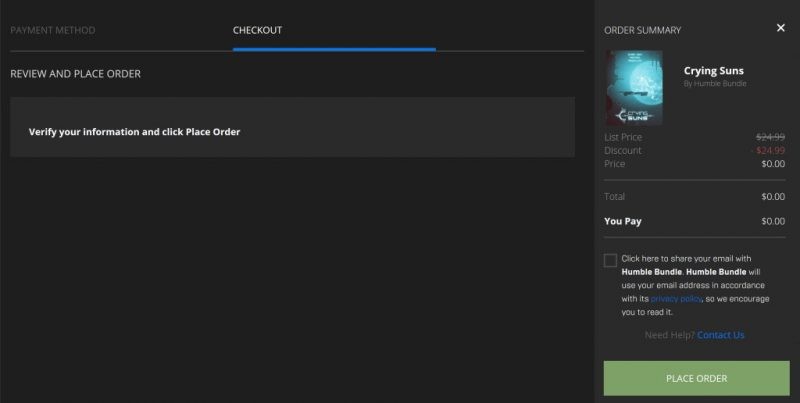
Task: Click the Place Order button
Action: click(x=696, y=379)
